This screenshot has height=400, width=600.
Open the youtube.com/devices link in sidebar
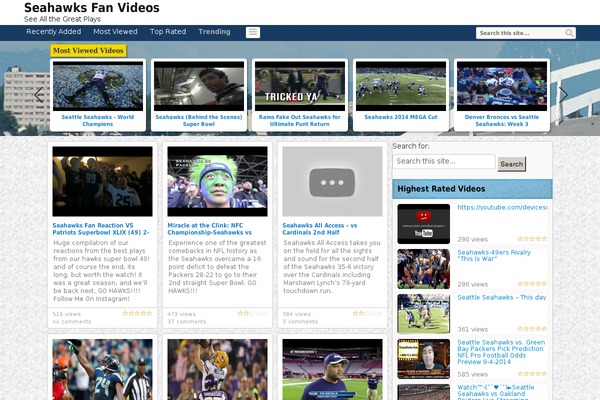tap(502, 207)
